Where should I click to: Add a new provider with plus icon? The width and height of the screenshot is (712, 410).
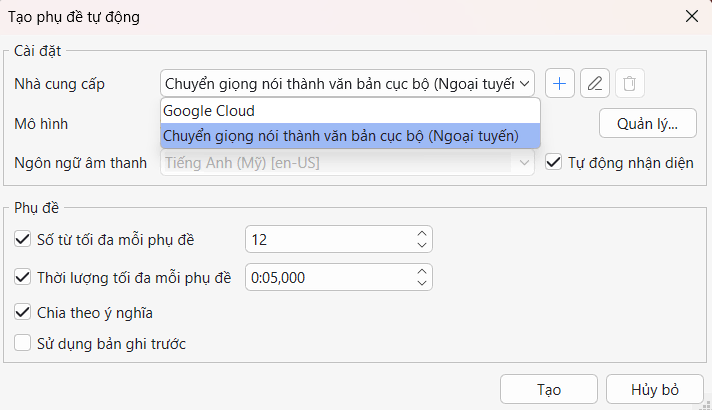(x=559, y=84)
